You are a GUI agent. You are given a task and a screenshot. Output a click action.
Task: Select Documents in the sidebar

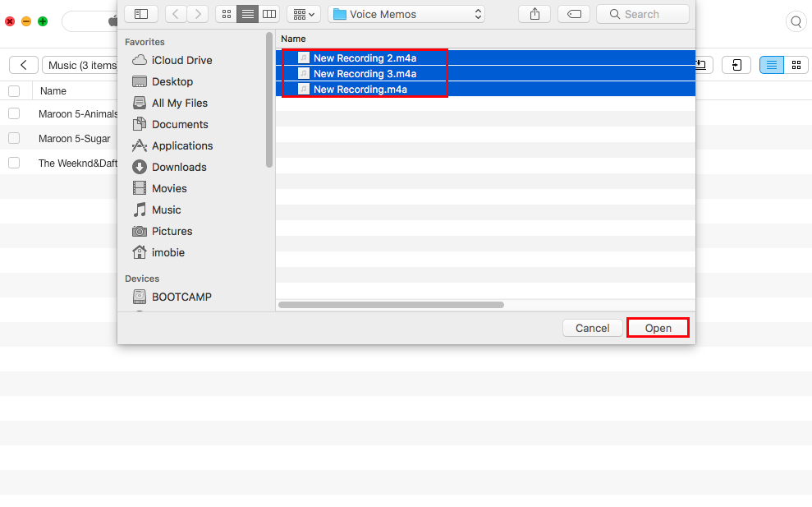[x=180, y=124]
